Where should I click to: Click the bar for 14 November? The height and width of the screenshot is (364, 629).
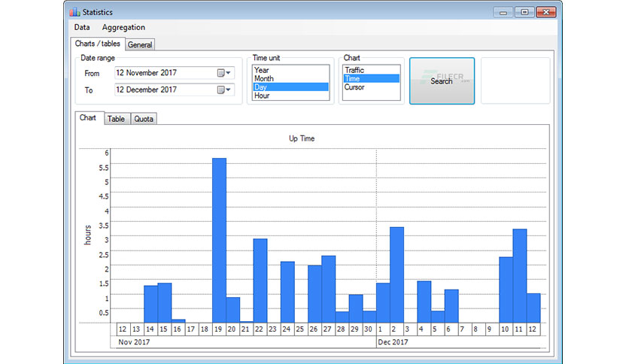(150, 305)
